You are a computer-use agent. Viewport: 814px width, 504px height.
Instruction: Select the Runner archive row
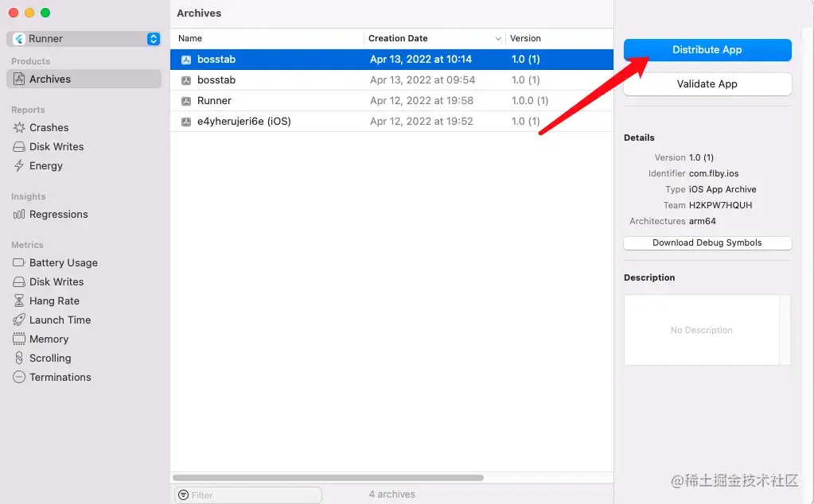[391, 101]
